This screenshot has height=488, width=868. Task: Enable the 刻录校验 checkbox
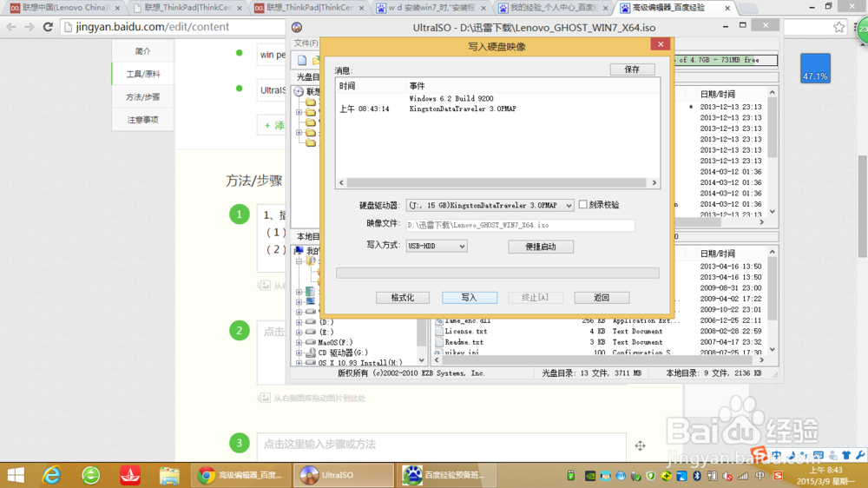click(583, 204)
